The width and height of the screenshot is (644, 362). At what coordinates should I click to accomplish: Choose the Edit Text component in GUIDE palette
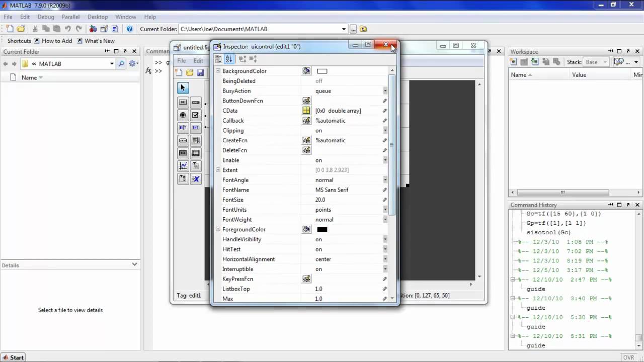coord(183,128)
